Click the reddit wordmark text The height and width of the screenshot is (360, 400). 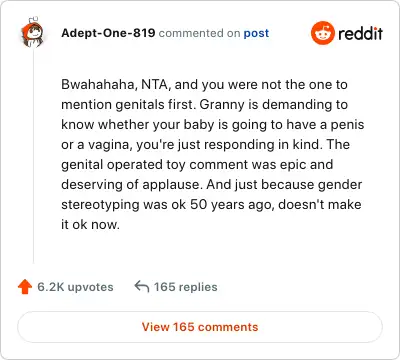click(x=360, y=33)
